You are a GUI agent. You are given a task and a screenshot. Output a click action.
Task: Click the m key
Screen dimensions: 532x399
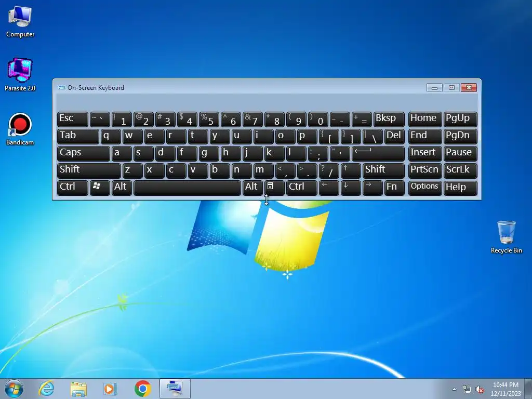tap(263, 170)
